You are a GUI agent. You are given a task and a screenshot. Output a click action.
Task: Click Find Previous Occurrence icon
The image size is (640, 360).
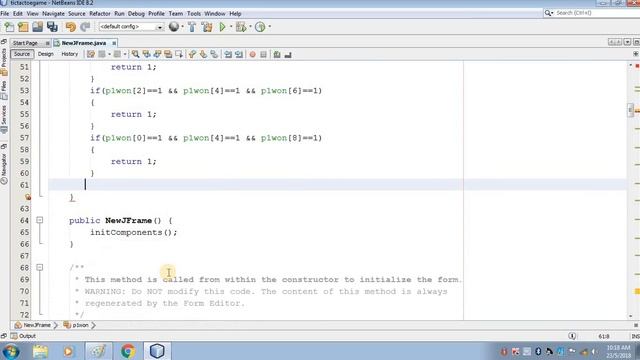[x=146, y=54]
